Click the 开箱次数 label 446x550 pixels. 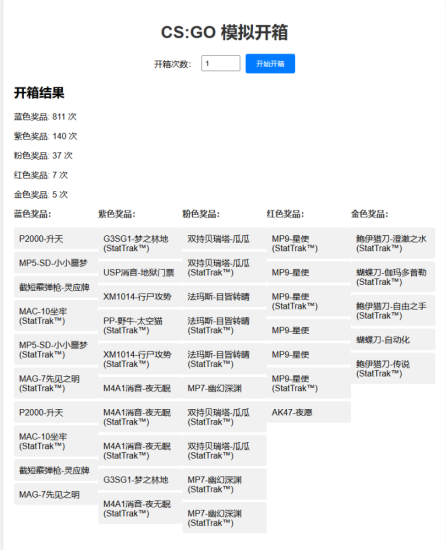coord(173,64)
